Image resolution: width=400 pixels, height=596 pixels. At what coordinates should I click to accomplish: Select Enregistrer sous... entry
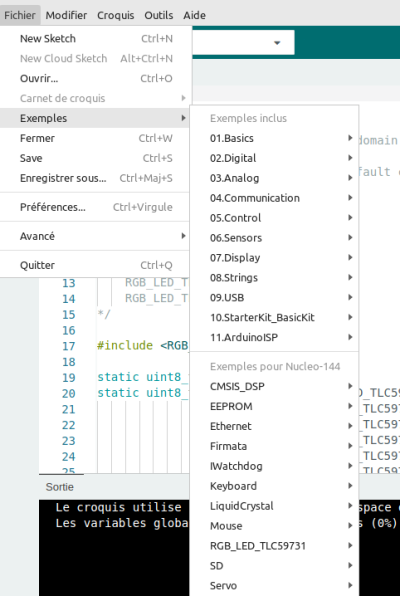pos(95,178)
